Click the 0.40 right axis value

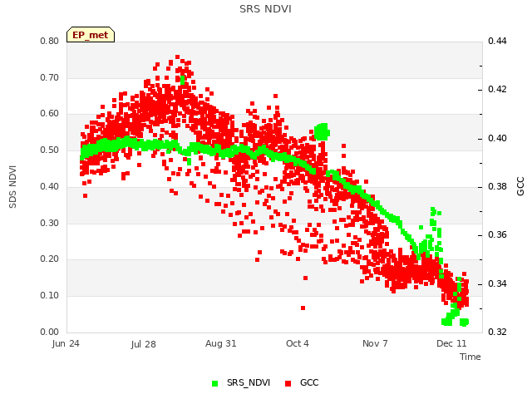(497, 139)
